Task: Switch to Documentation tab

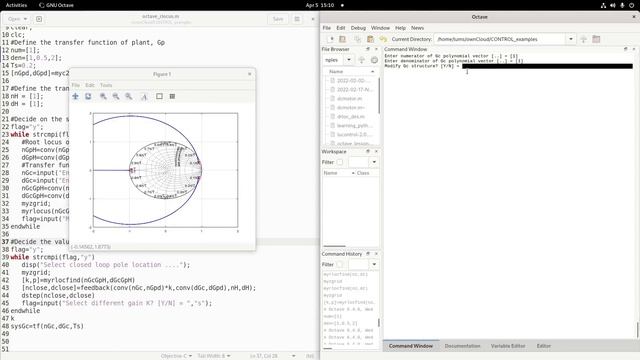Action: [462, 346]
